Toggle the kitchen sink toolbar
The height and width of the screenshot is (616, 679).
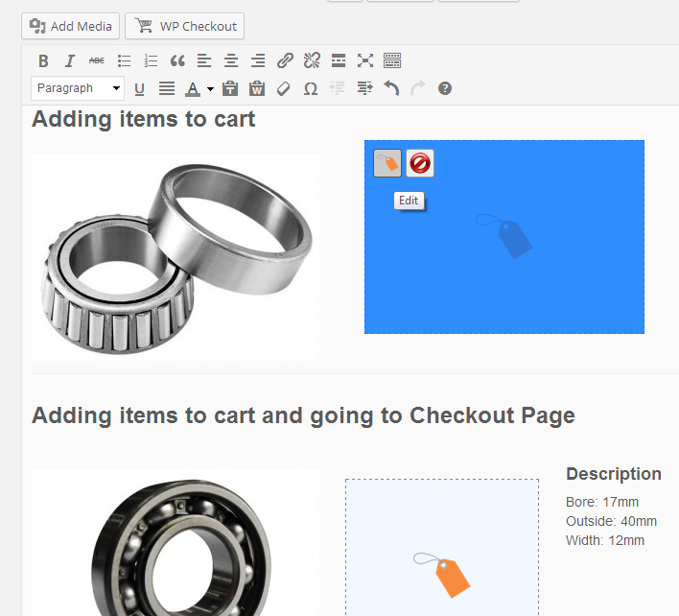coord(392,60)
